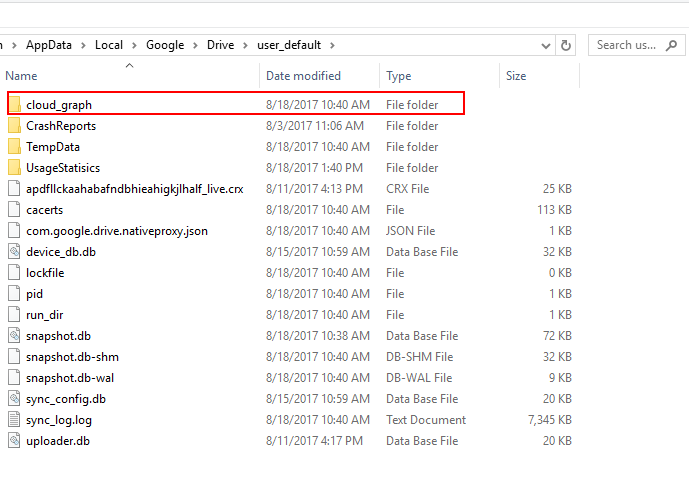689x483 pixels.
Task: Select the lockfile file name
Action: point(45,273)
